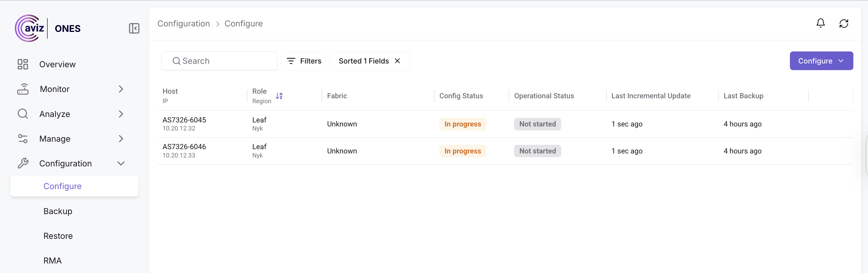This screenshot has width=868, height=273.
Task: Click the Manage sliders icon
Action: click(x=23, y=139)
